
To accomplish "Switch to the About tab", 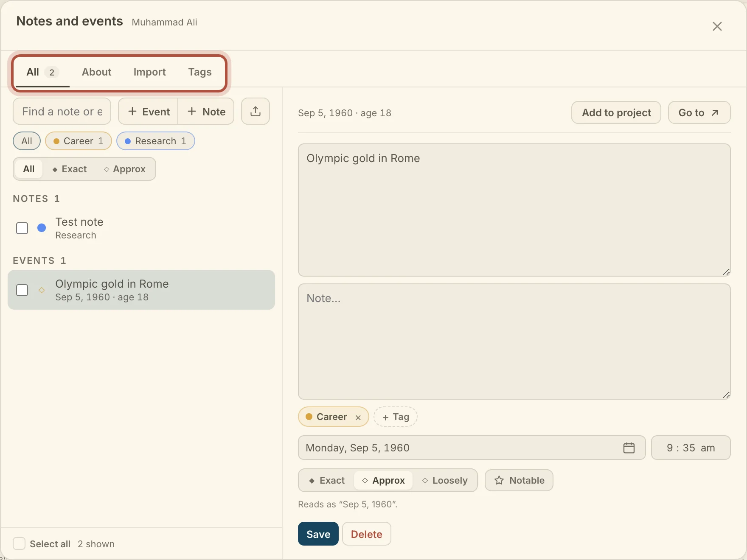I will 97,72.
